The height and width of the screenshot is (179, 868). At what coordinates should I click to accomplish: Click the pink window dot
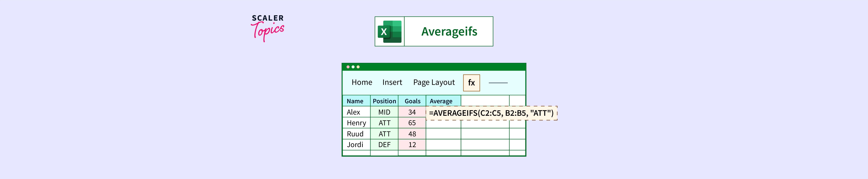click(x=348, y=67)
